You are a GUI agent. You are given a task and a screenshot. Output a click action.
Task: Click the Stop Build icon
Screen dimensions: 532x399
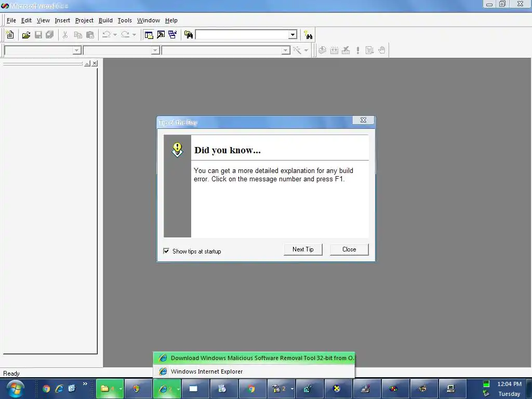coord(345,50)
